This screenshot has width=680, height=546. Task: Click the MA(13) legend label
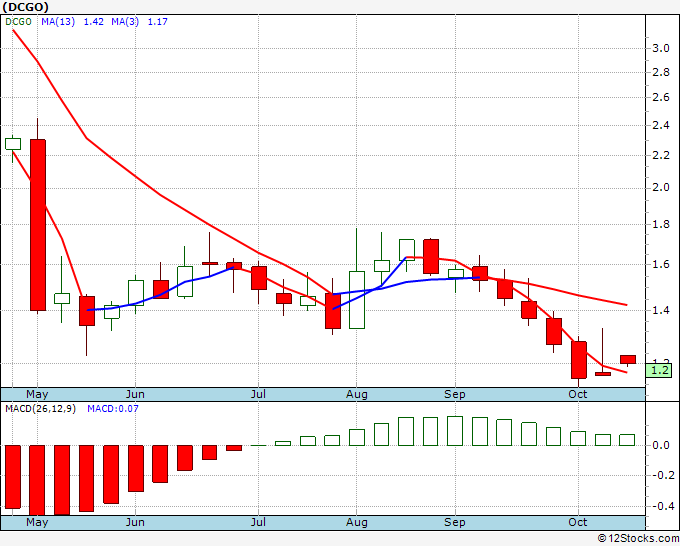coord(58,22)
